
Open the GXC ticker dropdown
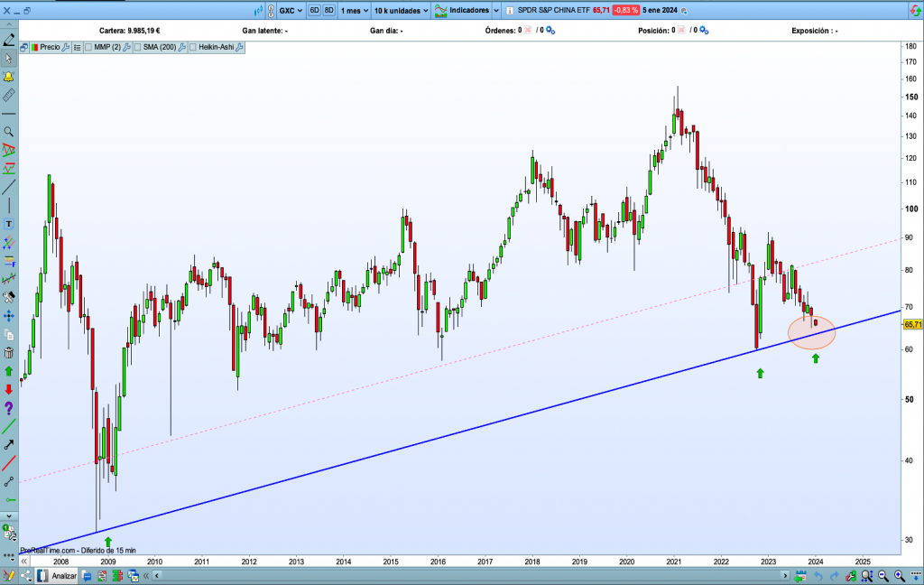291,11
